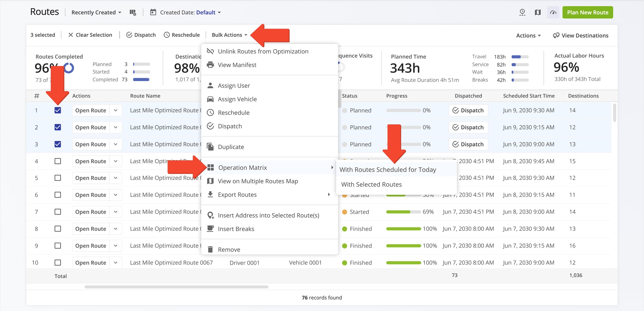Viewport: 644px width, 311px height.
Task: Expand the Export Routes submenu arrow
Action: pos(329,194)
